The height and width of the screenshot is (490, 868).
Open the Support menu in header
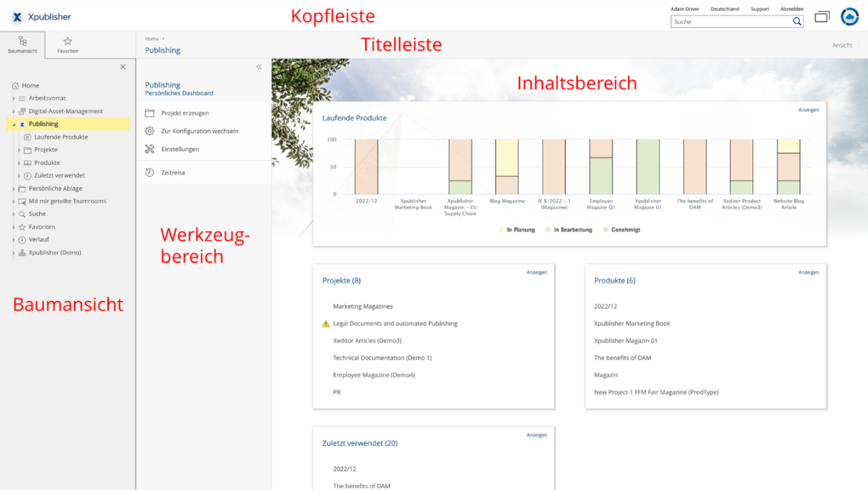(x=759, y=9)
